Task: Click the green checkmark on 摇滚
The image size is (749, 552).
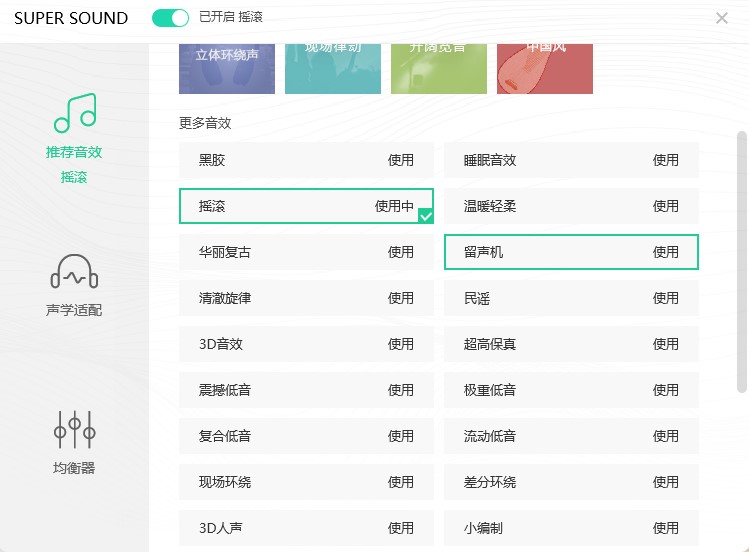Action: pyautogui.click(x=425, y=215)
